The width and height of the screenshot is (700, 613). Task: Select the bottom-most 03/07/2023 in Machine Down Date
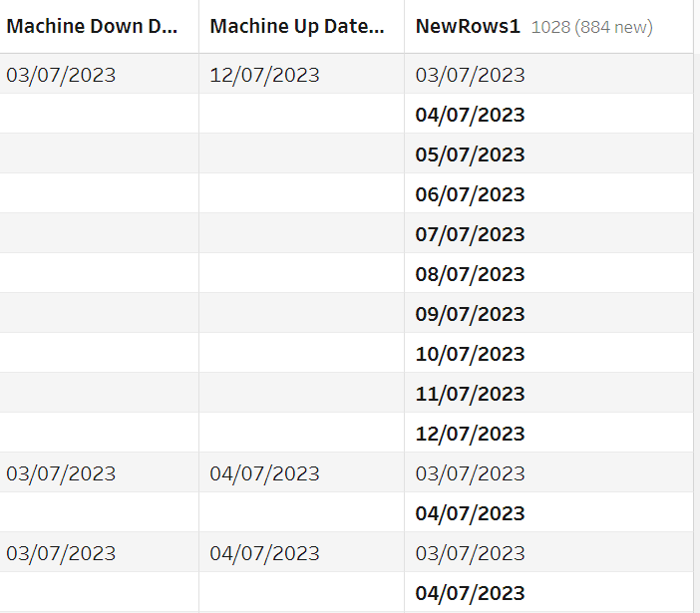tap(61, 553)
